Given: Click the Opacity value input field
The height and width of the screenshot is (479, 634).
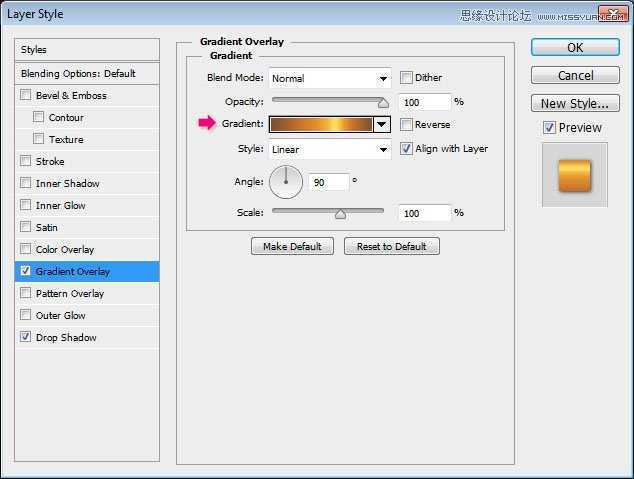Looking at the screenshot, I should coord(425,102).
